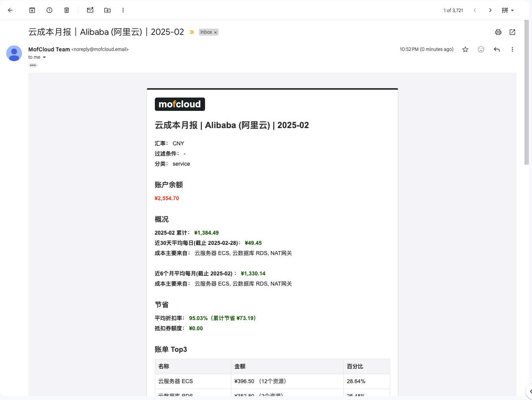
Task: Click the MofCloud Team sender avatar
Action: (14, 53)
